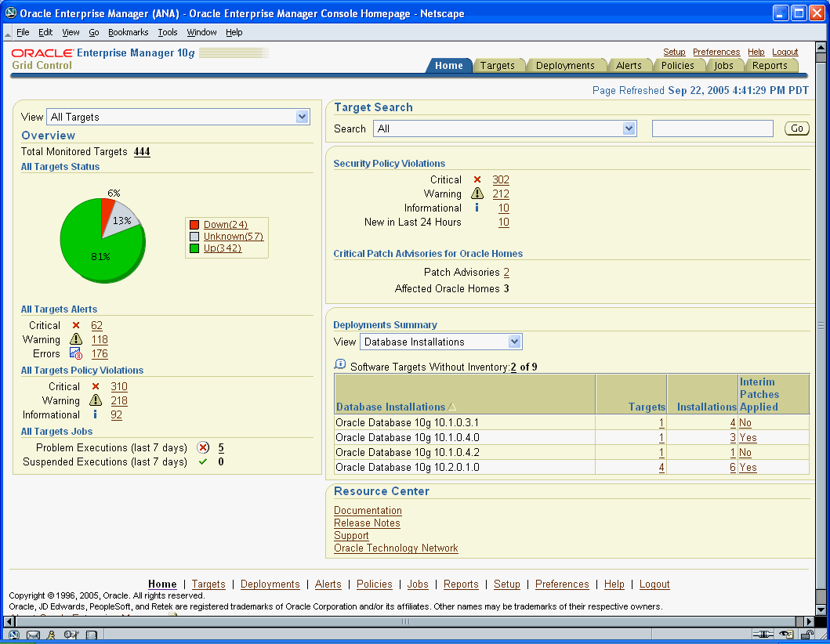The width and height of the screenshot is (830, 644).
Task: Click the bottom horizontal scrollbar right arrow
Action: click(x=808, y=621)
